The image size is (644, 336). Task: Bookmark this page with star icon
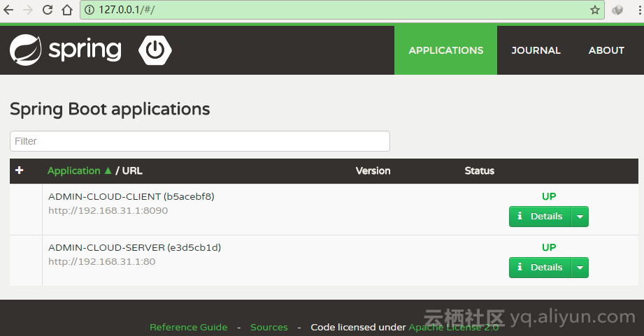click(x=595, y=10)
